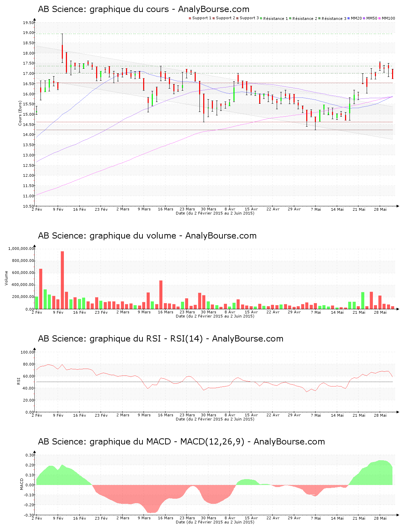Select the Support 2 legend entry
The image size is (412, 532).
pos(224,18)
